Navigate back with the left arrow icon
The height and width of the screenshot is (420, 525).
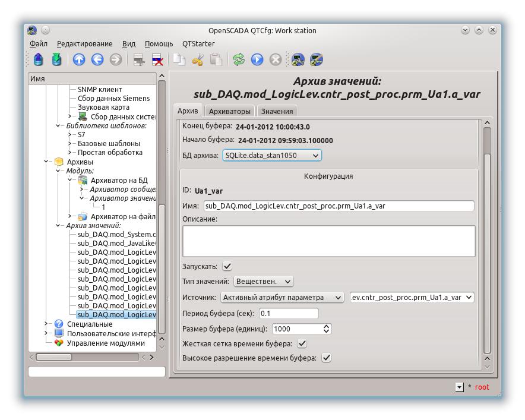coord(97,59)
